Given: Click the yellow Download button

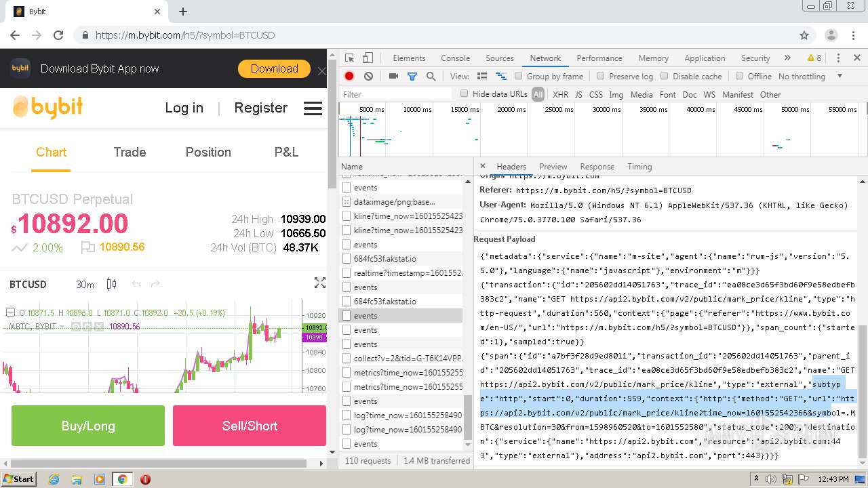Looking at the screenshot, I should click(x=274, y=68).
